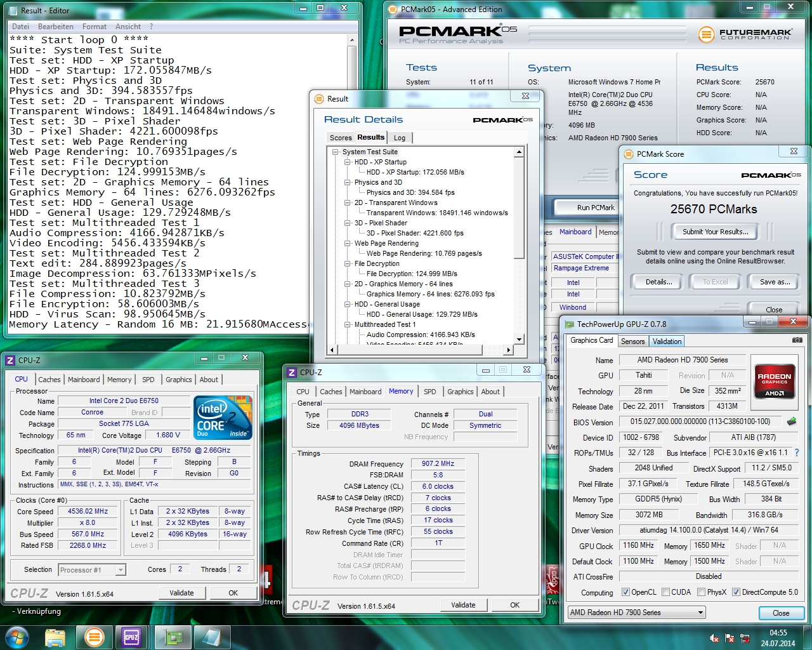Screen dimensions: 812x650
Task: Collapse the System Test Suite tree node
Action: [x=336, y=152]
